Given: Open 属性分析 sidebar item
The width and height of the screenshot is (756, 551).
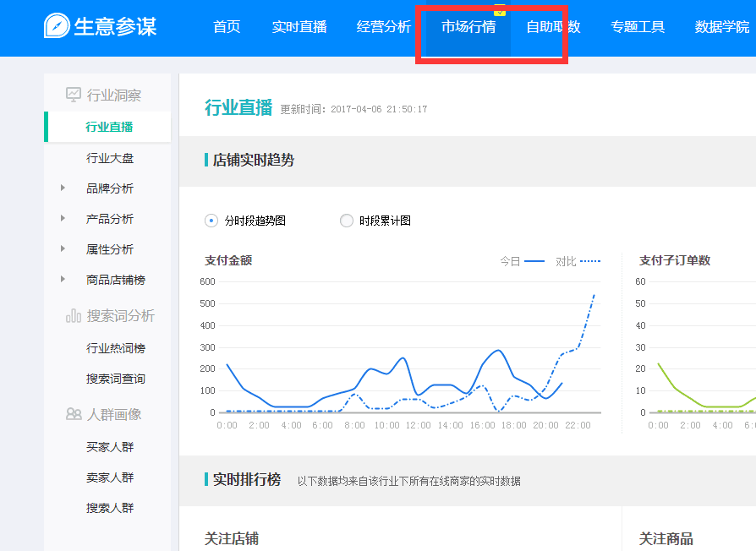Looking at the screenshot, I should 110,249.
